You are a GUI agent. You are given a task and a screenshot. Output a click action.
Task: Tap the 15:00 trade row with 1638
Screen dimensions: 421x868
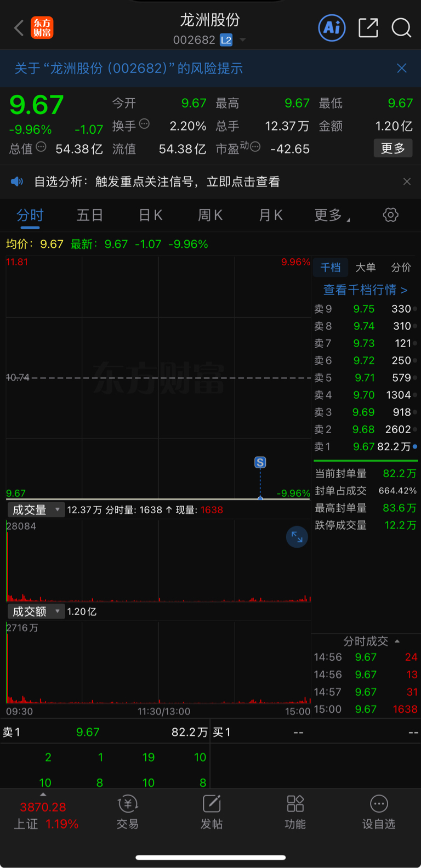tap(366, 709)
